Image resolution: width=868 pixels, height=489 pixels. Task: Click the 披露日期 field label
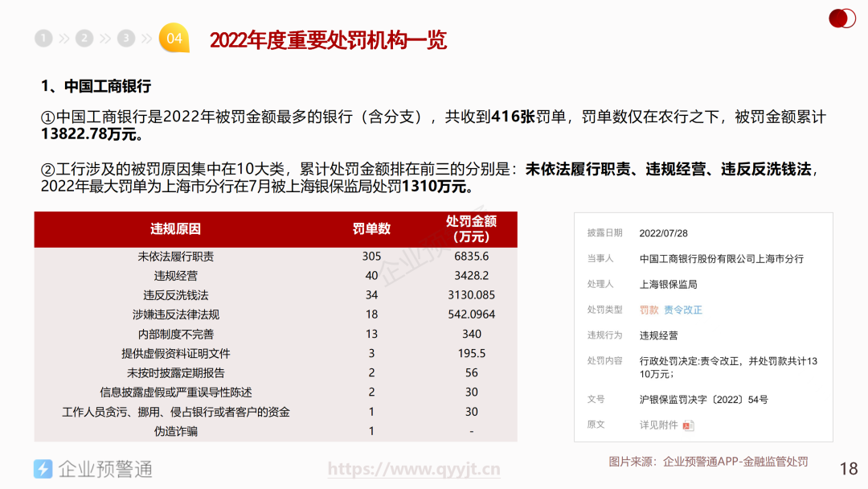(604, 233)
